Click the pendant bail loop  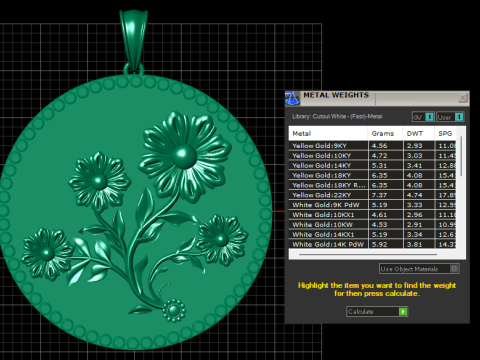(x=133, y=40)
